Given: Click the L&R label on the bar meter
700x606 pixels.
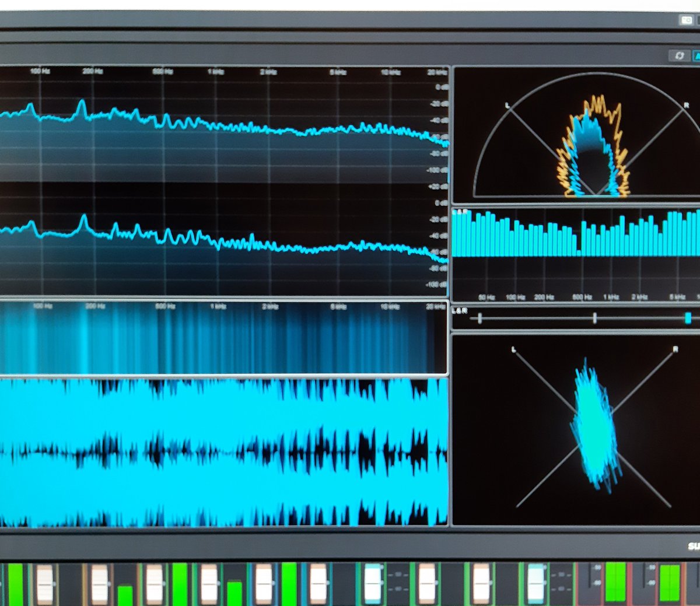Looking at the screenshot, I should pyautogui.click(x=460, y=212).
